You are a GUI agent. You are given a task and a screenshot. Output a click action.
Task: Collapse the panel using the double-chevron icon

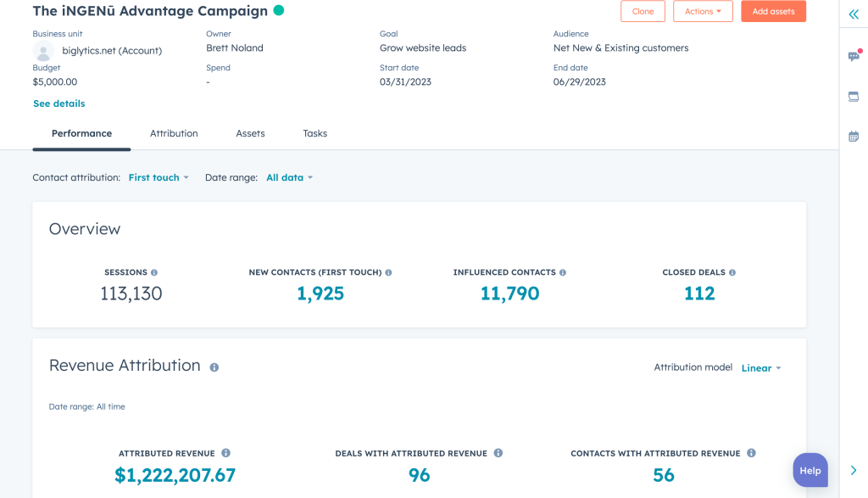(853, 14)
